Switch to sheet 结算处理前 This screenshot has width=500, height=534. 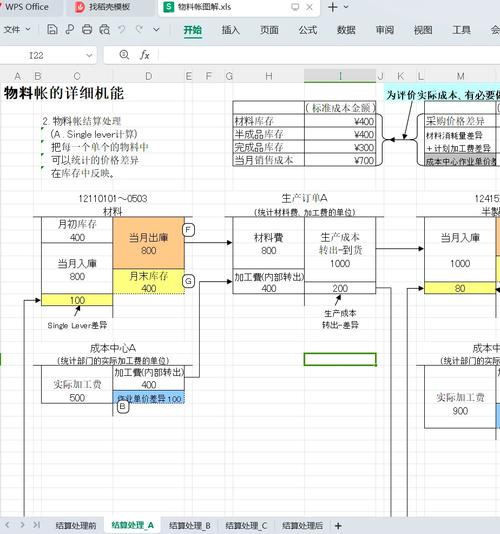pos(76,525)
